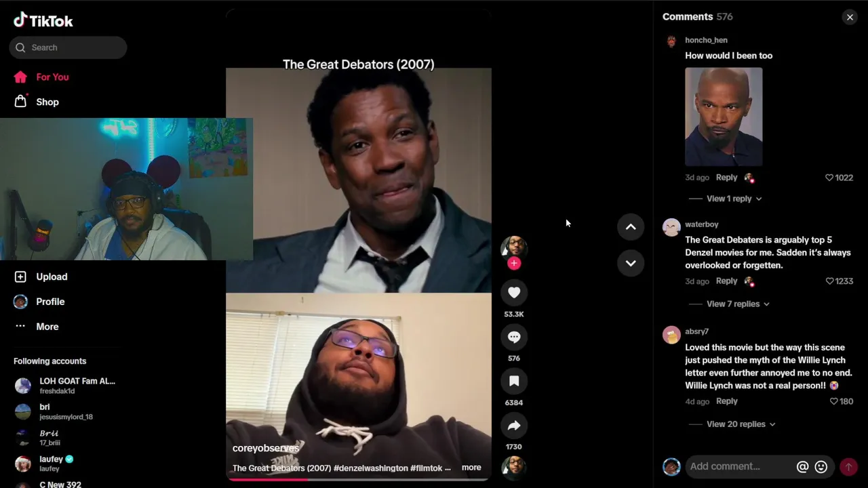
Task: Seek using the video progress bar
Action: point(357,479)
